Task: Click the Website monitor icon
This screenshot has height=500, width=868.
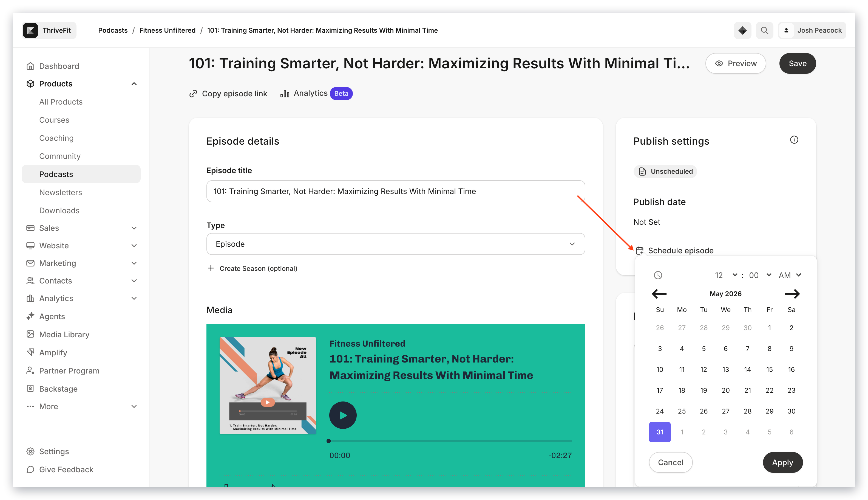Action: pos(30,246)
